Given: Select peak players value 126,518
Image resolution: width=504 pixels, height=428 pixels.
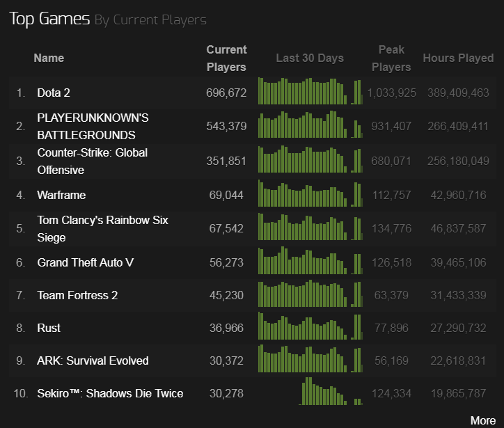Looking at the screenshot, I should (391, 262).
